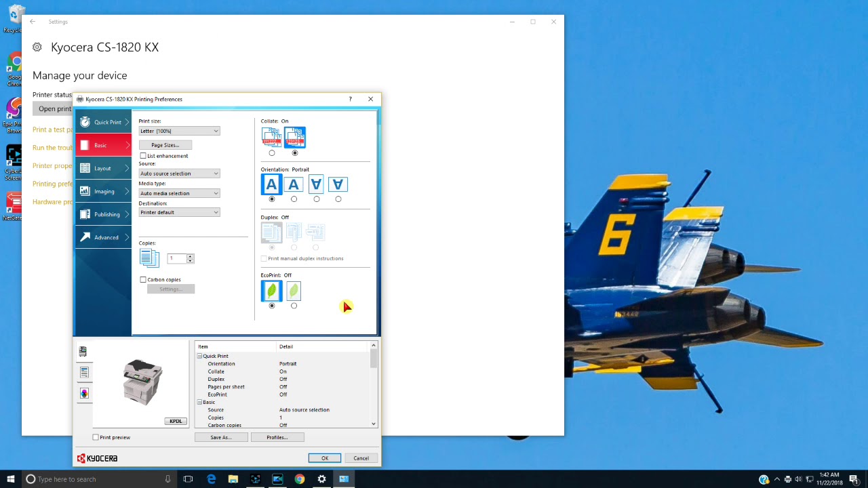
Task: Click the volume icon in system tray
Action: click(798, 479)
